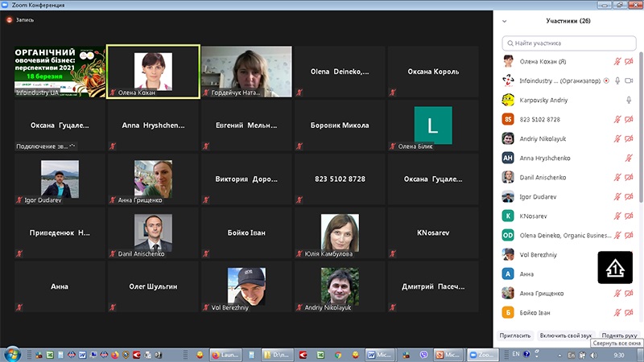644x362 pixels.
Task: Click camera-off icon in Олена Кохан (Я) row
Action: 629,62
